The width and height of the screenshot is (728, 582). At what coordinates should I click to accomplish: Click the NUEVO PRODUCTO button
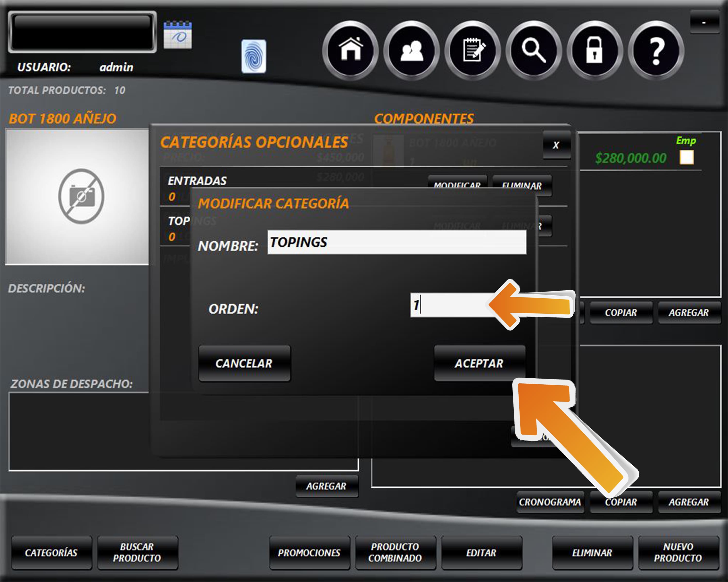678,553
